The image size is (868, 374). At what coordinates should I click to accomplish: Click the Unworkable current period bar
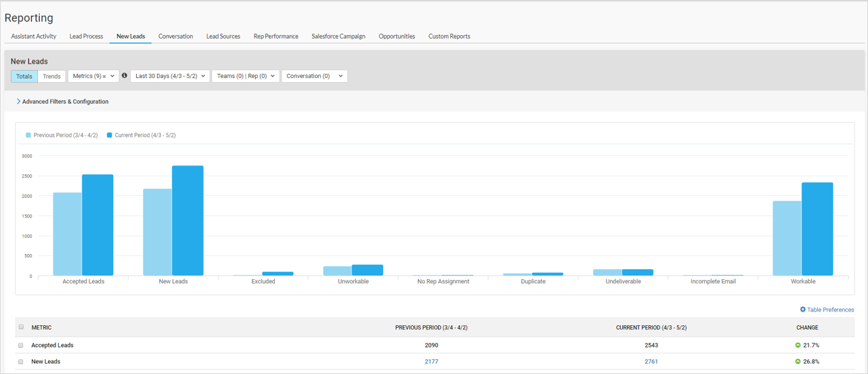pos(368,270)
